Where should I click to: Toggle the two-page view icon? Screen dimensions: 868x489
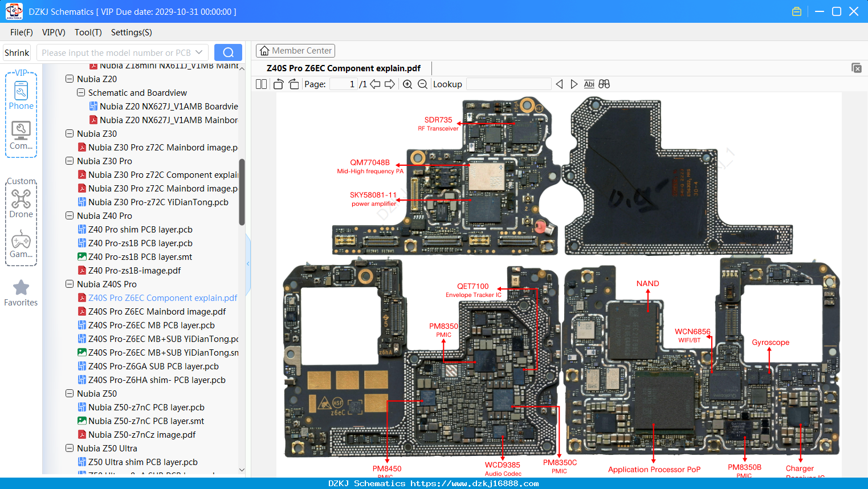[x=261, y=84]
